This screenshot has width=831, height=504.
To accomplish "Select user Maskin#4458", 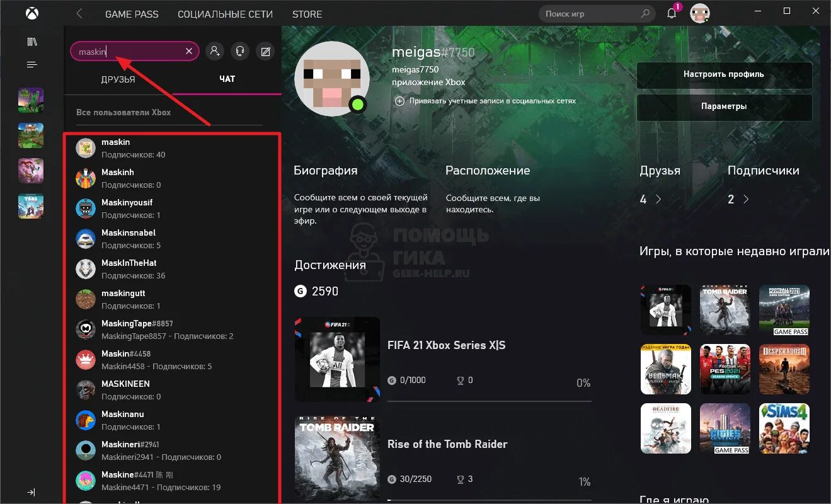I will coord(173,360).
